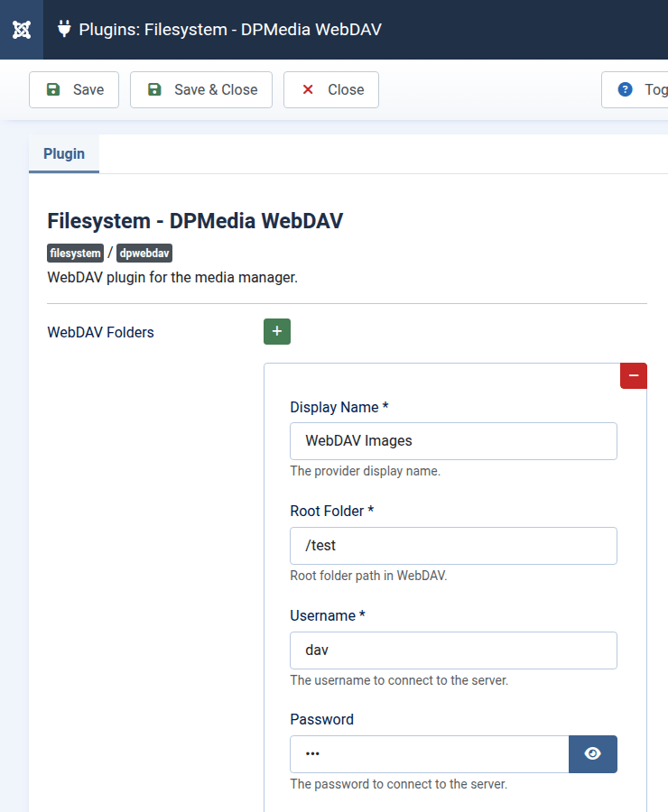Add a new WebDAV folder entry

[277, 332]
